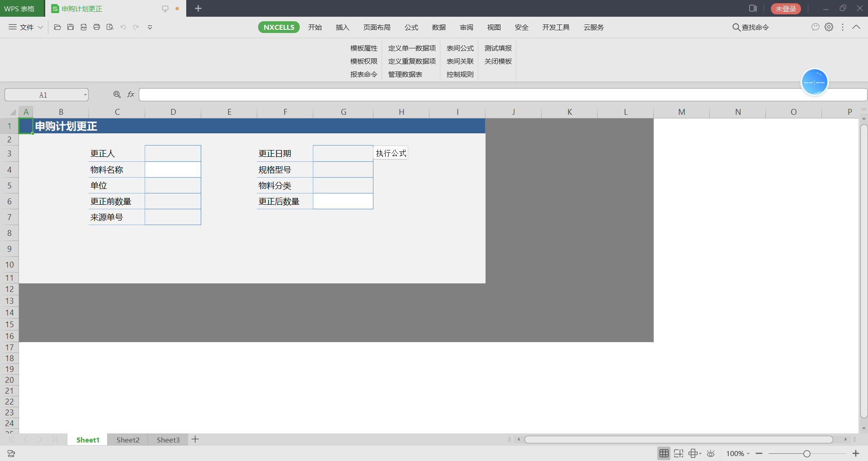Switch to normal grid view in status bar
The image size is (868, 461).
pos(664,453)
